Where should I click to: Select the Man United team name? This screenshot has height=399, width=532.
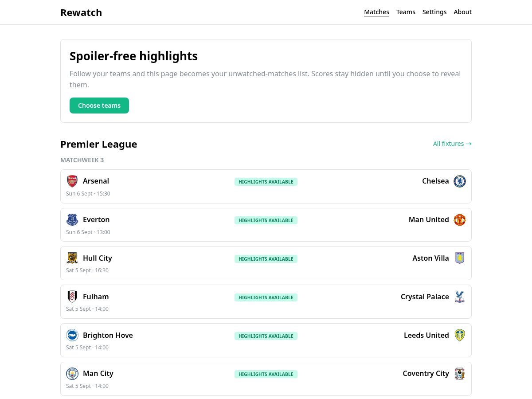point(429,219)
